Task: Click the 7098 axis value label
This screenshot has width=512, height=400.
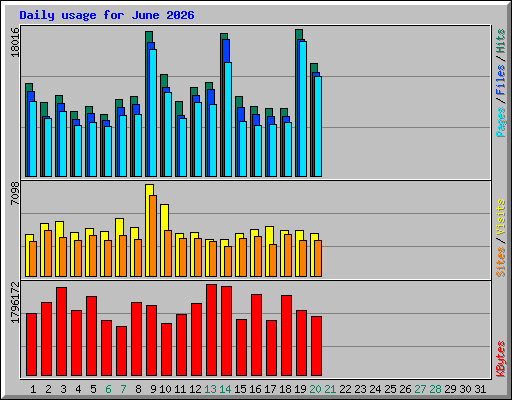Action: 15,193
